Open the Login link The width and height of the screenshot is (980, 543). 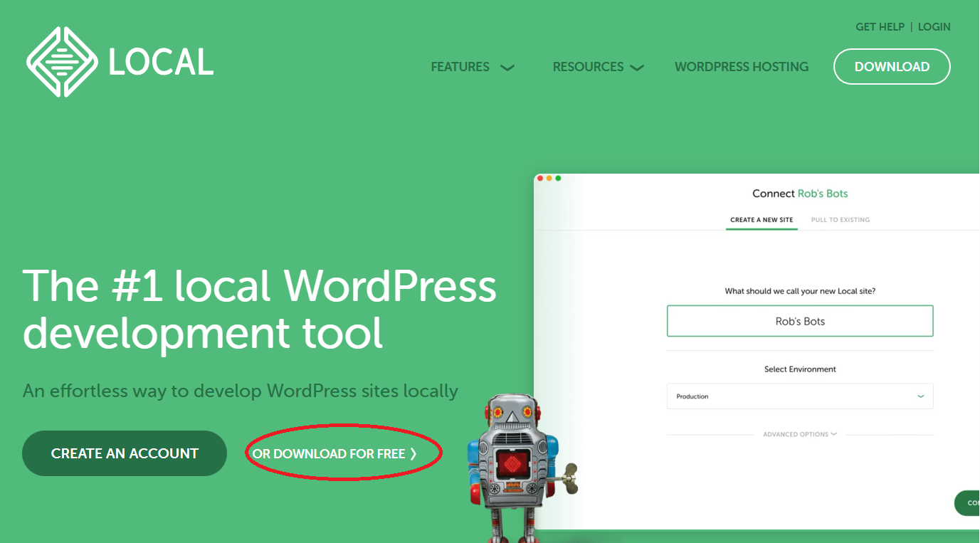point(934,27)
